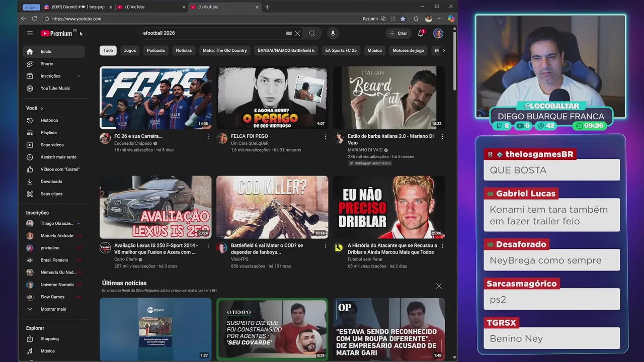Select Mafia: The Old Country chip
This screenshot has width=644, height=362.
pyautogui.click(x=225, y=50)
